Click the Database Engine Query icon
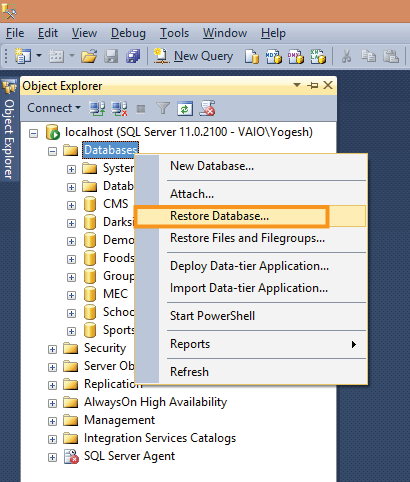The width and height of the screenshot is (410, 482). click(x=252, y=56)
